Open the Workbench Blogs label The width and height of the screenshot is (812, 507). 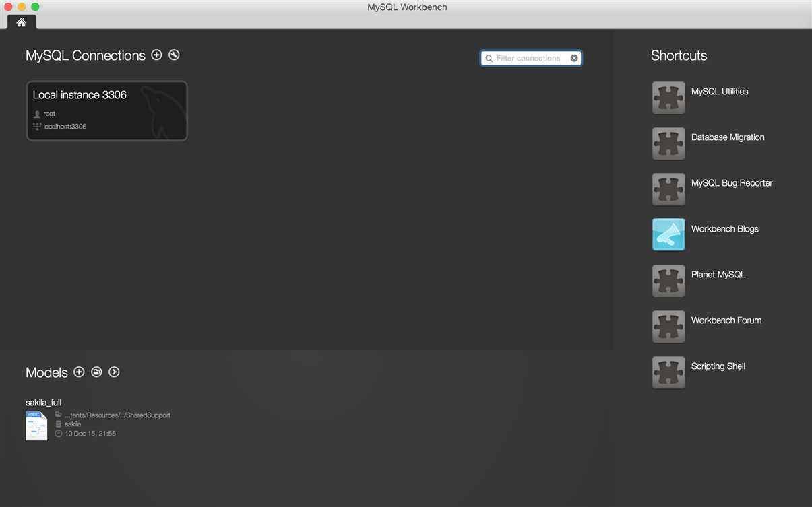[725, 229]
